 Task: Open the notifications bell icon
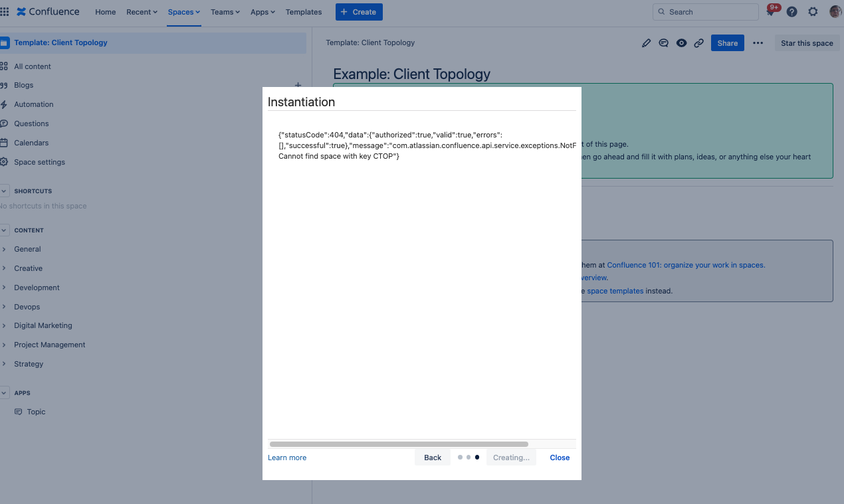771,12
